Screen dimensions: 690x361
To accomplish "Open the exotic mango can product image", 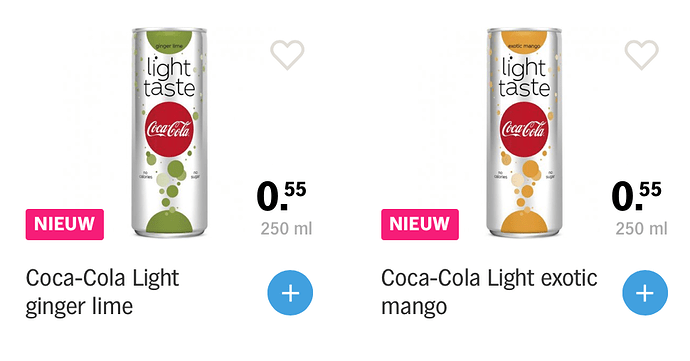I will 524,133.
